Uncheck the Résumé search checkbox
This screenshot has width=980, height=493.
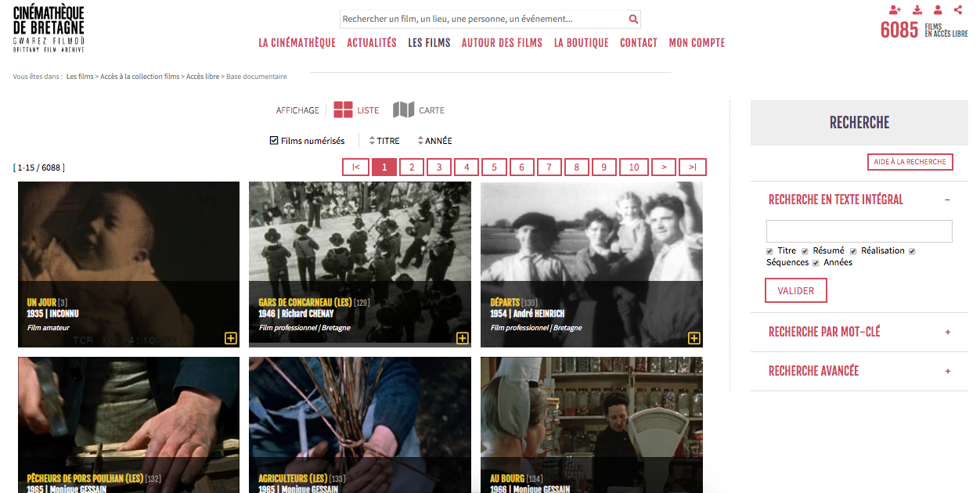(805, 251)
